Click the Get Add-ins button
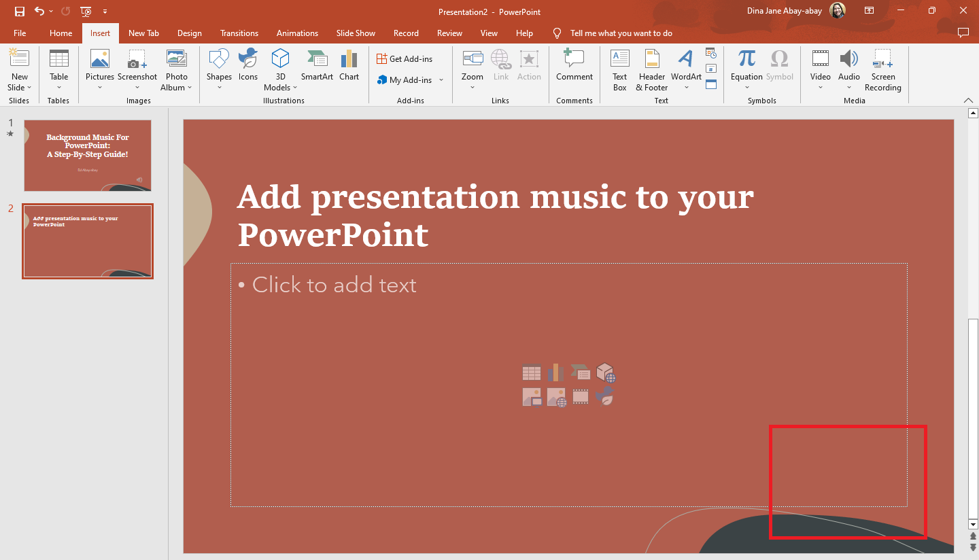Viewport: 979px width, 560px height. [x=407, y=58]
